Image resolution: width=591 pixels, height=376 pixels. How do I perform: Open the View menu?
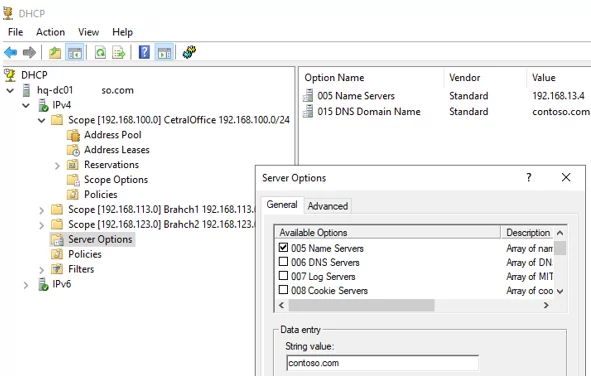[89, 32]
